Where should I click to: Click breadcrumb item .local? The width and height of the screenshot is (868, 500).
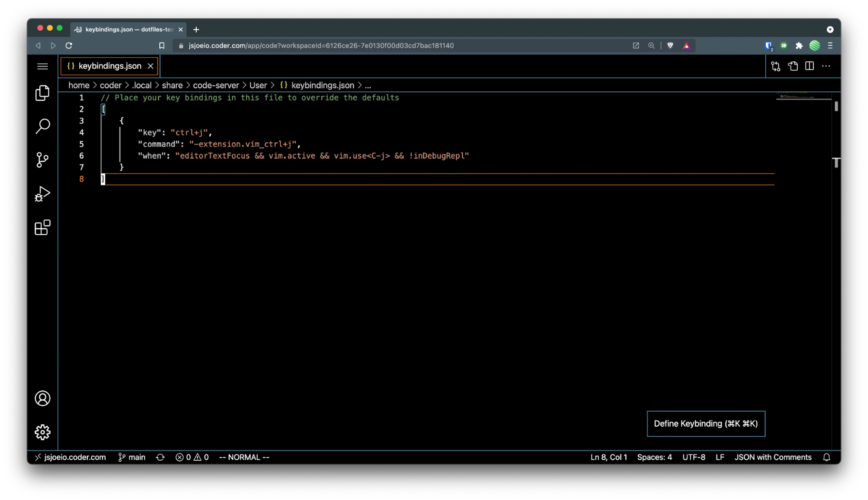click(x=142, y=85)
